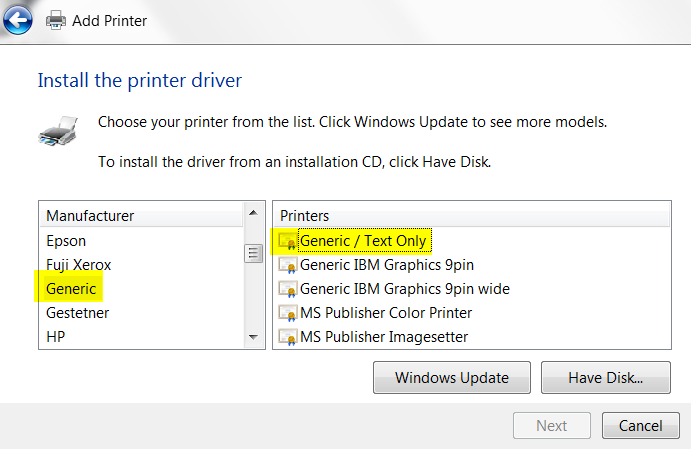Image resolution: width=691 pixels, height=449 pixels.
Task: Click the printer icon in title bar
Action: 56,19
